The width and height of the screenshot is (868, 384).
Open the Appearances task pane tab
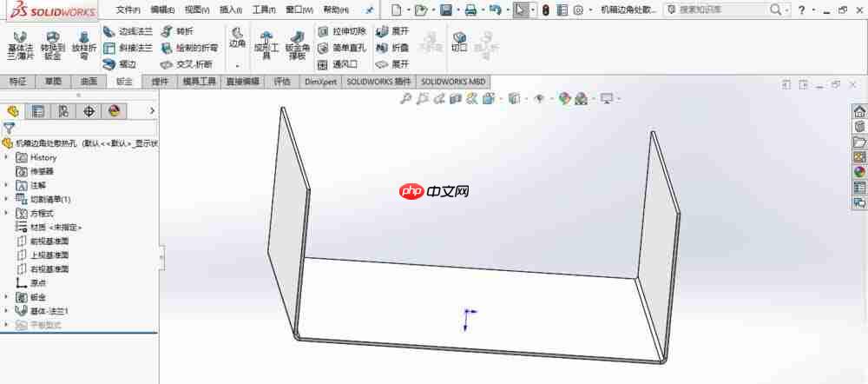coord(859,172)
